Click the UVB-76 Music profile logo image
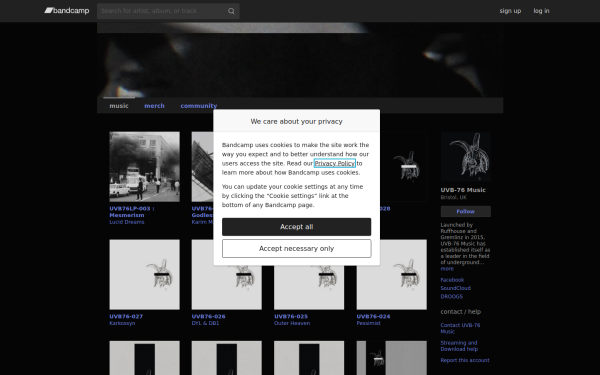This screenshot has width=600, height=375. coord(466,157)
